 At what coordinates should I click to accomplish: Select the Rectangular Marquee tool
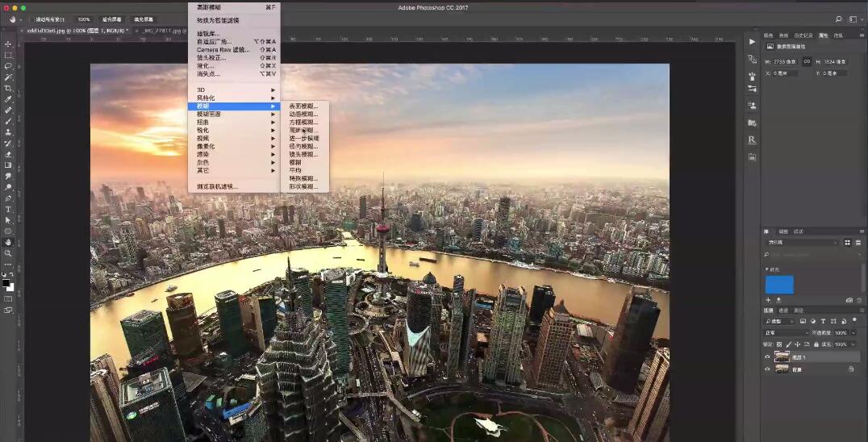(8, 56)
